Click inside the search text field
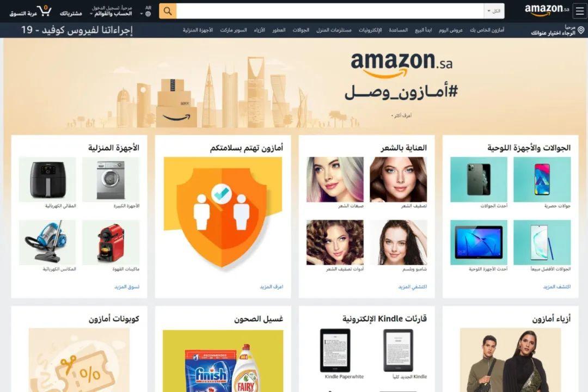588x392 pixels. tap(330, 11)
